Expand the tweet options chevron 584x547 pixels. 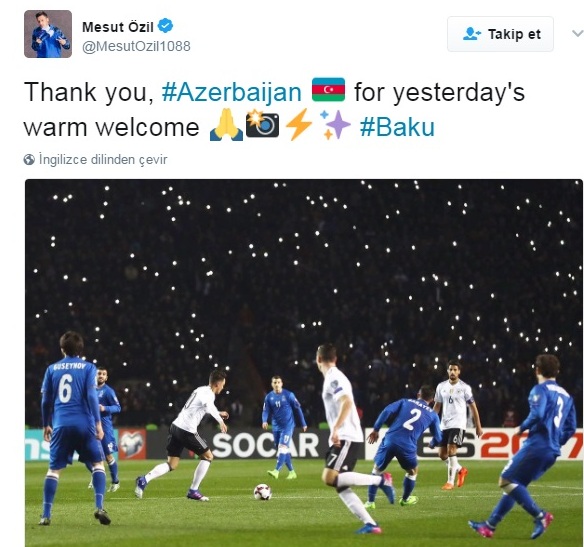577,34
